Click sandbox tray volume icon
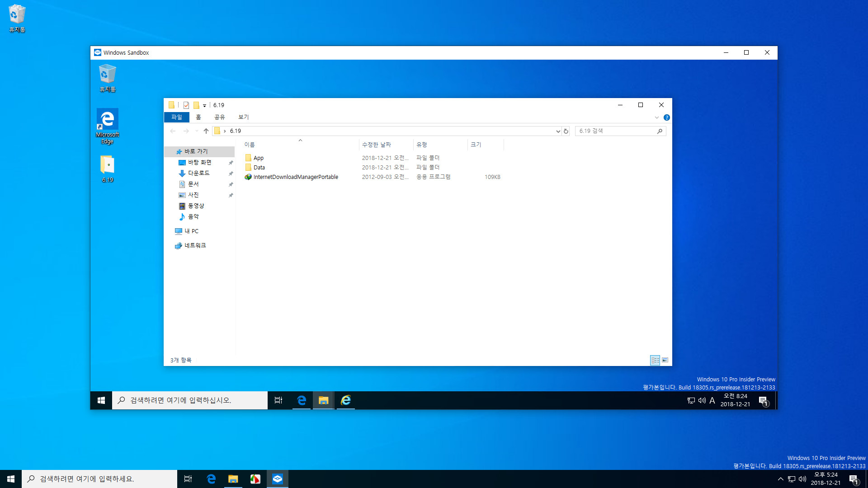The image size is (868, 488). (702, 400)
